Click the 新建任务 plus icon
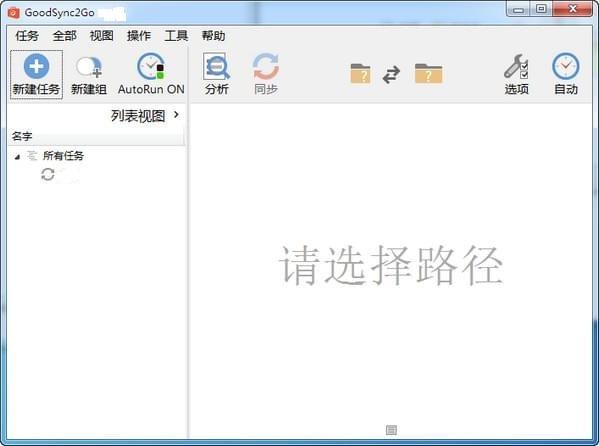Image resolution: width=599 pixels, height=446 pixels. 36,66
